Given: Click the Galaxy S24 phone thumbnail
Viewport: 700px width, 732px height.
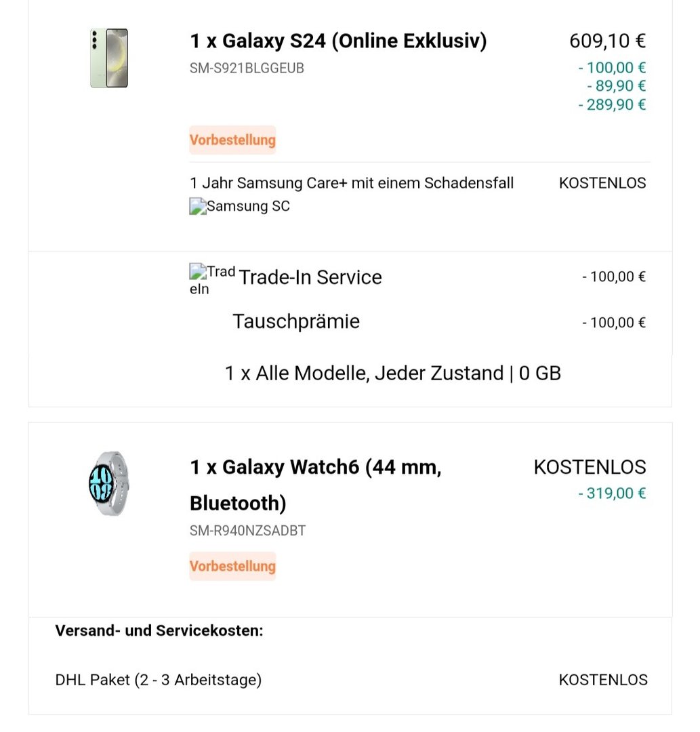Looking at the screenshot, I should coord(109,58).
